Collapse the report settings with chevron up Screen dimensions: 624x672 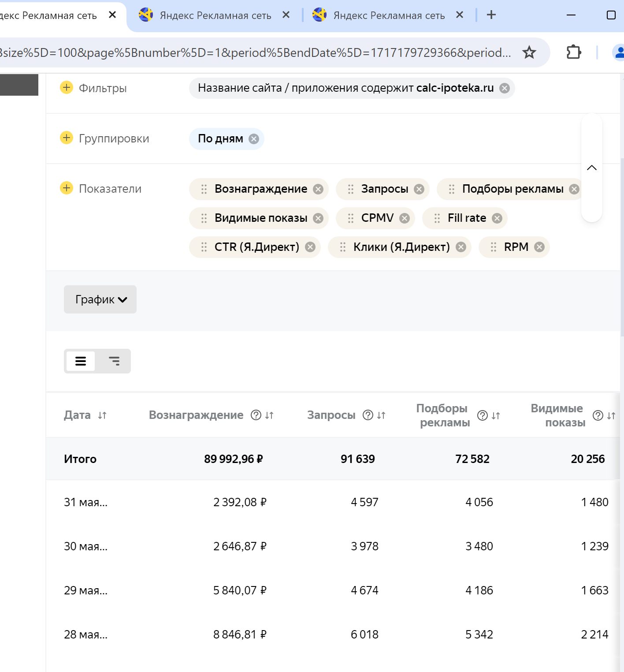tap(592, 168)
